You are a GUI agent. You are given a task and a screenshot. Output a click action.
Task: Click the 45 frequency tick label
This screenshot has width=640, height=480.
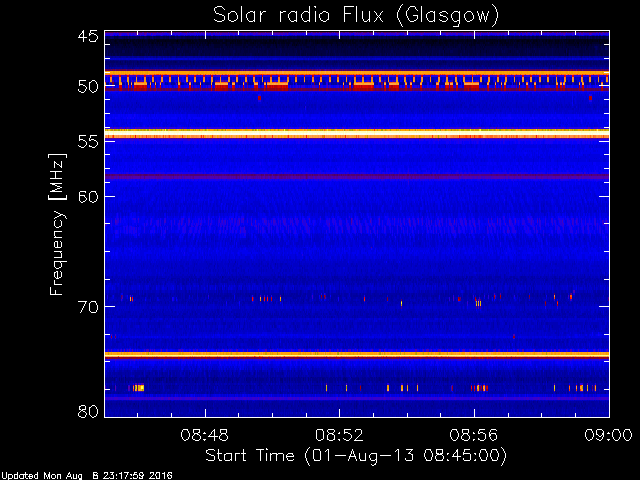[x=88, y=36]
